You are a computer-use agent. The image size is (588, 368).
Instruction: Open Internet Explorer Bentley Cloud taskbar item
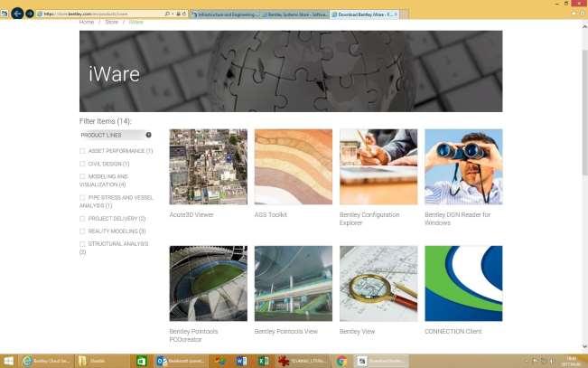click(x=46, y=362)
